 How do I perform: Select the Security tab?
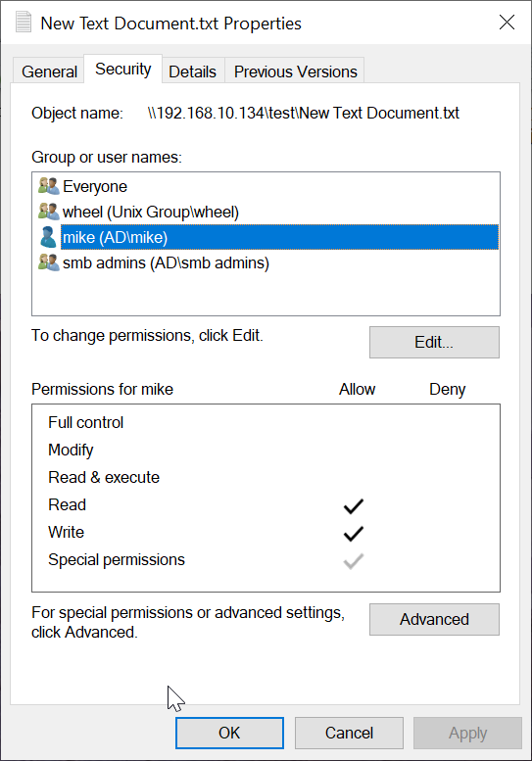point(122,69)
